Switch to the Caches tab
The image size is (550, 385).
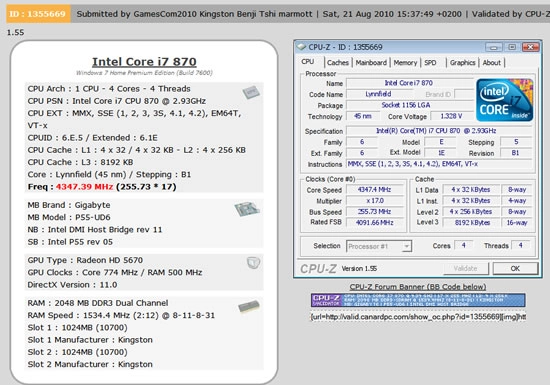point(337,63)
